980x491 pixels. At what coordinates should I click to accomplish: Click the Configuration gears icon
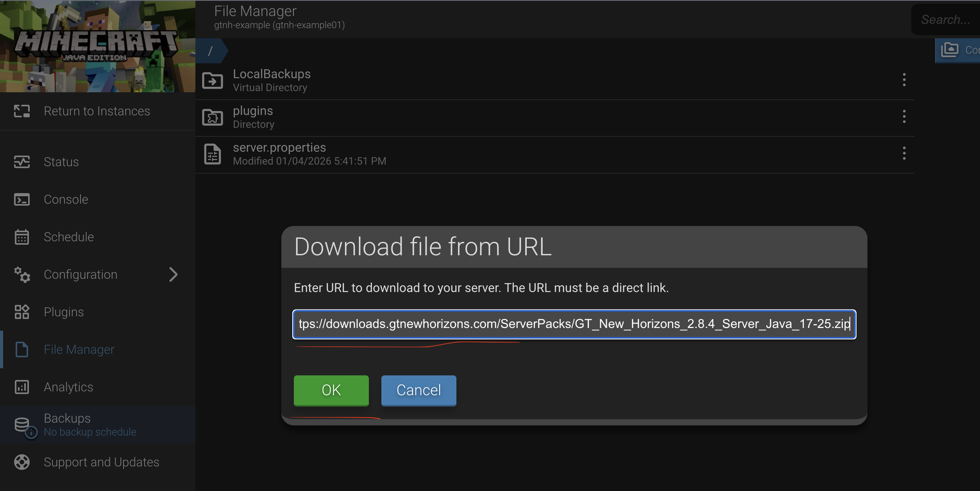(22, 274)
